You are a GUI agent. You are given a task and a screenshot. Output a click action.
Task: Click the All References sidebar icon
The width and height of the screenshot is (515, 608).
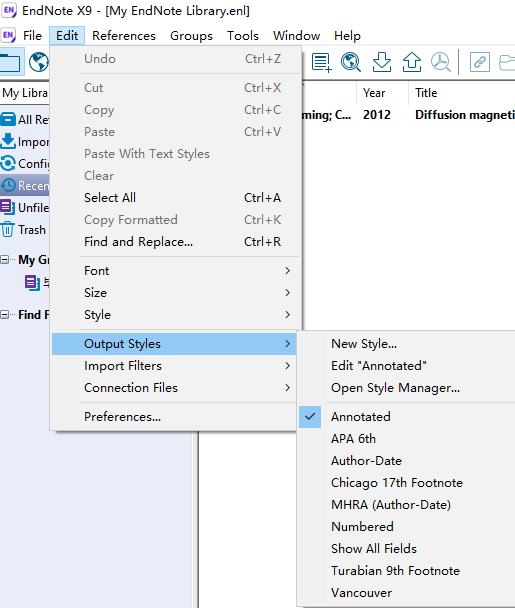8,119
